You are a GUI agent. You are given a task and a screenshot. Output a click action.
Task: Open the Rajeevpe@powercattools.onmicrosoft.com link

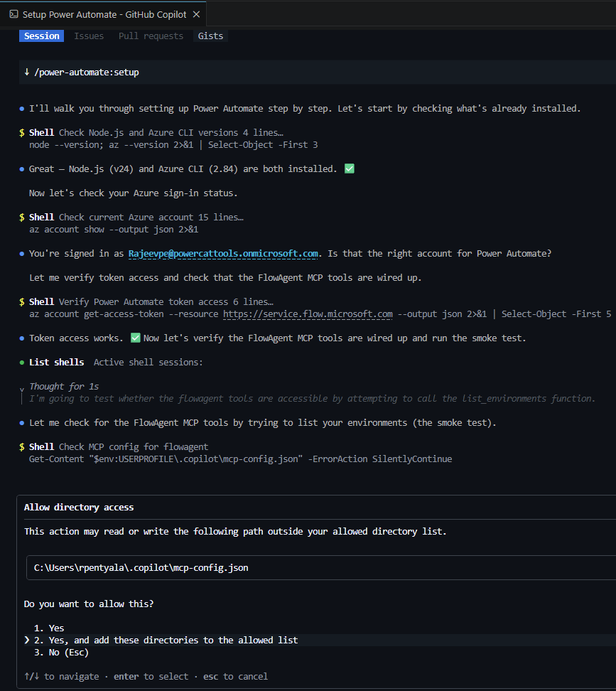[x=223, y=253]
